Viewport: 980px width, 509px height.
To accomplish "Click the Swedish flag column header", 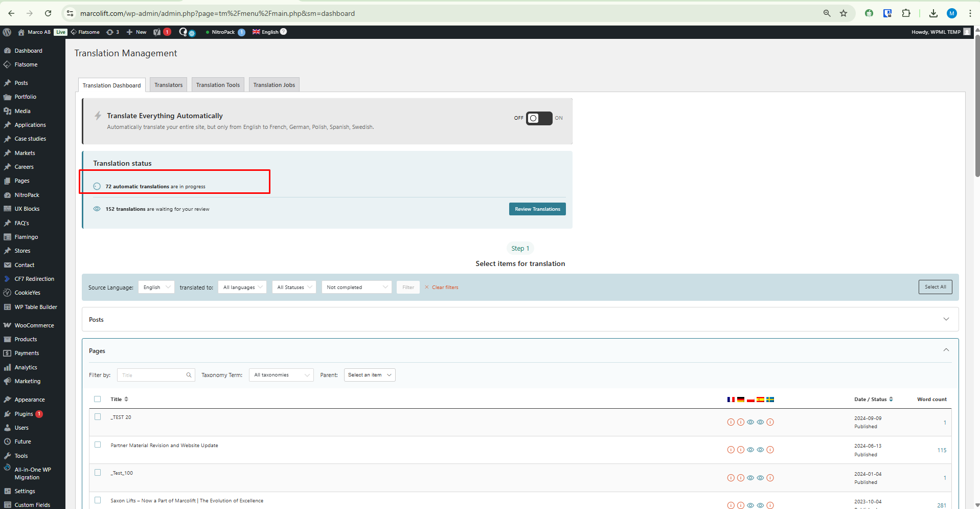I will pos(770,400).
